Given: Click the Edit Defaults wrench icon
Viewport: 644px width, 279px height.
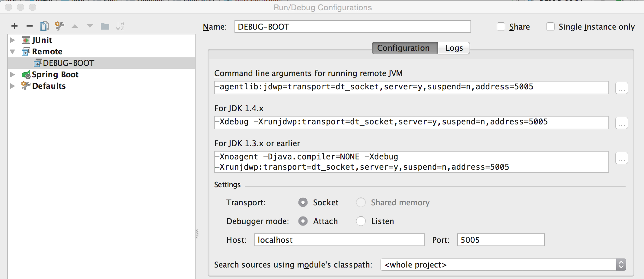Looking at the screenshot, I should [x=59, y=26].
